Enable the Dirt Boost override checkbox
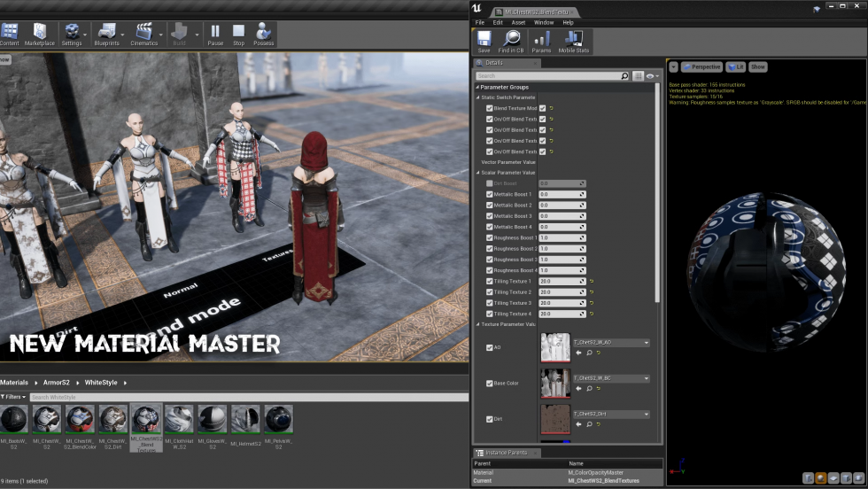The height and width of the screenshot is (489, 868). pos(489,183)
